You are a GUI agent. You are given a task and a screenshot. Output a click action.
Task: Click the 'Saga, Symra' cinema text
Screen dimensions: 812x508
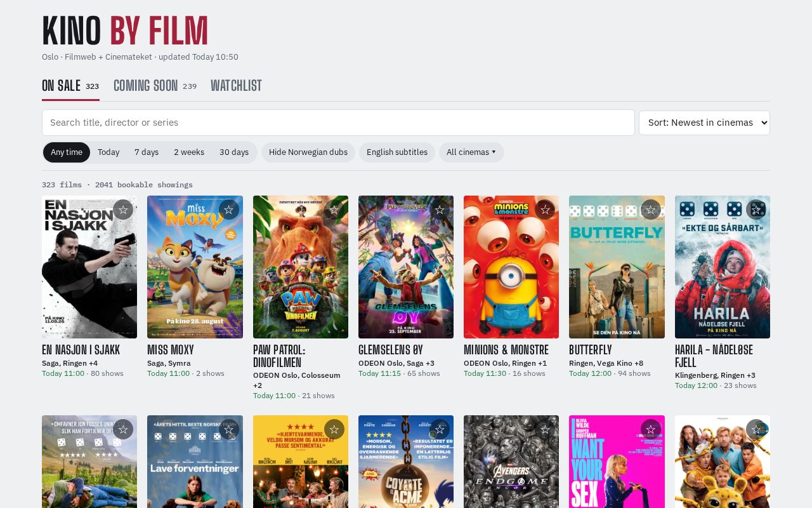click(x=169, y=363)
